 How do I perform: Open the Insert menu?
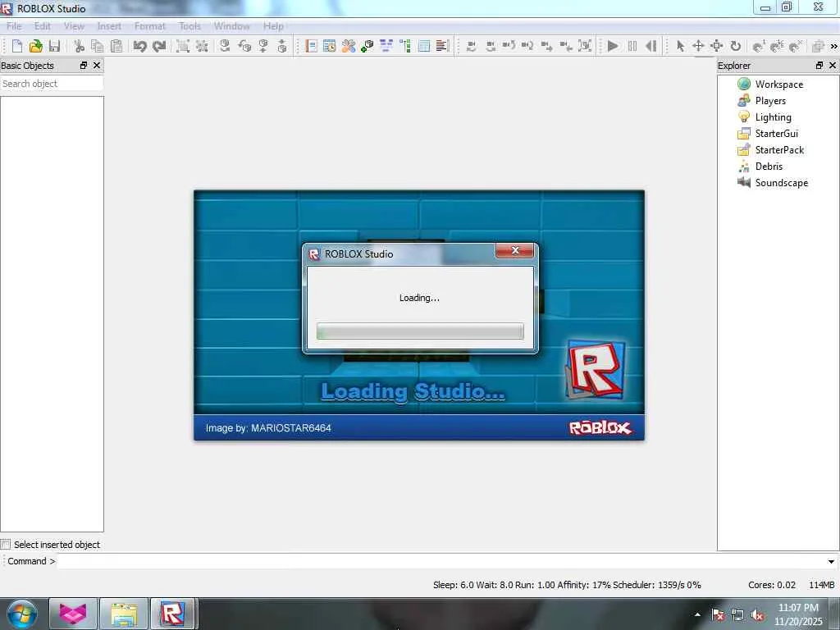pyautogui.click(x=109, y=25)
